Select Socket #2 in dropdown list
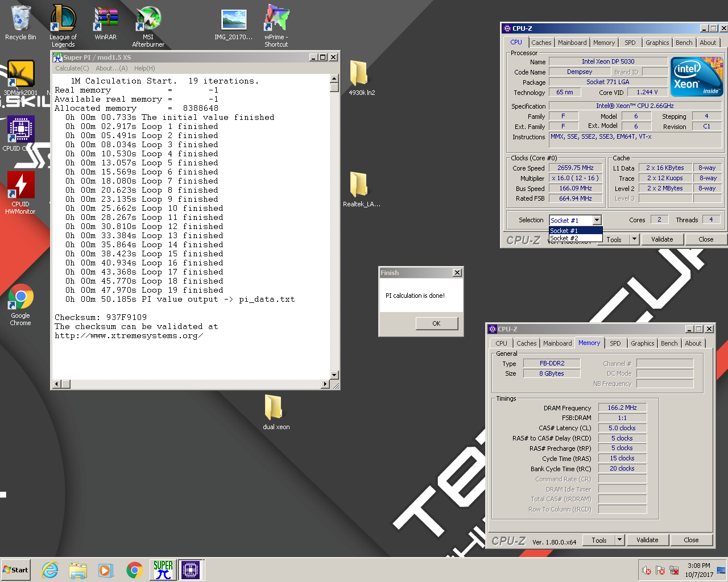The width and height of the screenshot is (728, 582). [x=575, y=238]
